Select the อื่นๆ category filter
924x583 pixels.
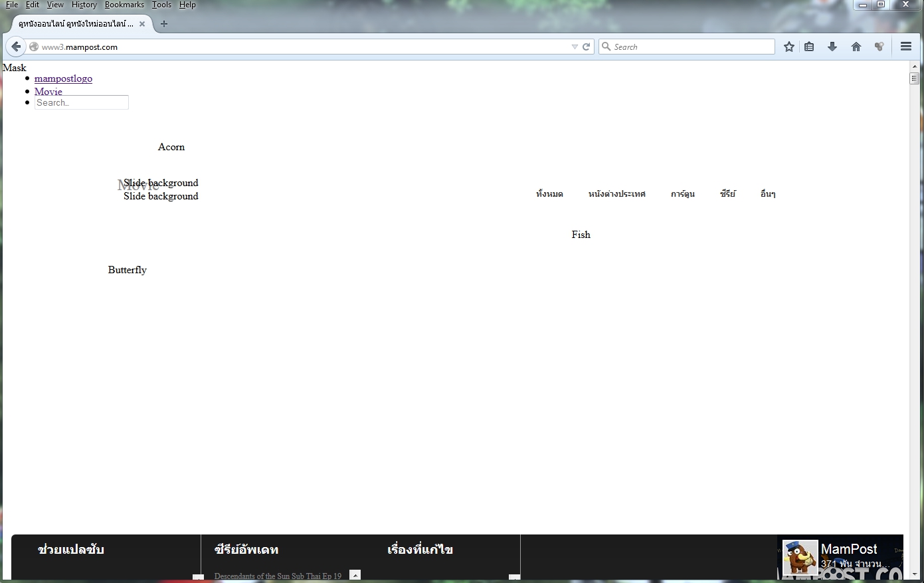[768, 194]
